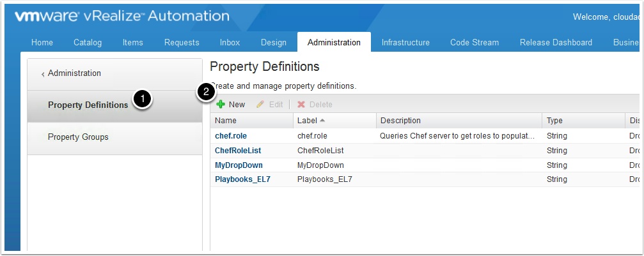Click the Welcome user text in header

(606, 17)
